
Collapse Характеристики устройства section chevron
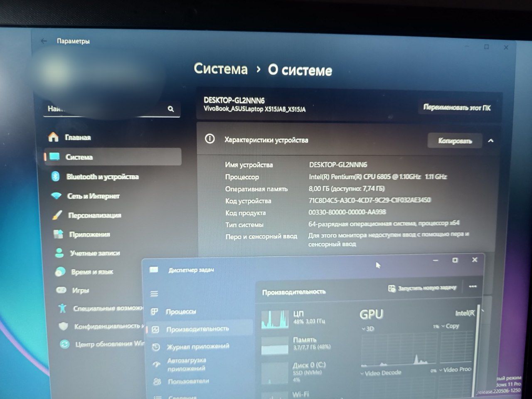pyautogui.click(x=490, y=140)
